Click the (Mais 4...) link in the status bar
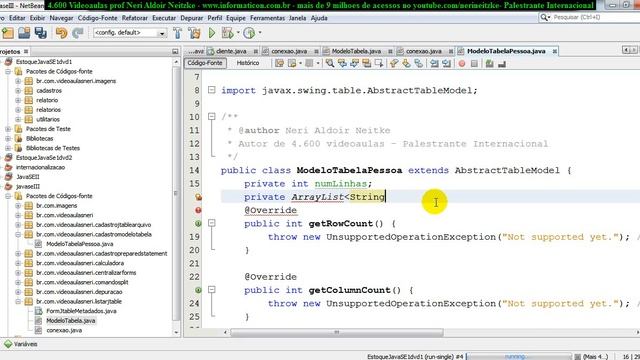640x360 pixels. coord(595,357)
